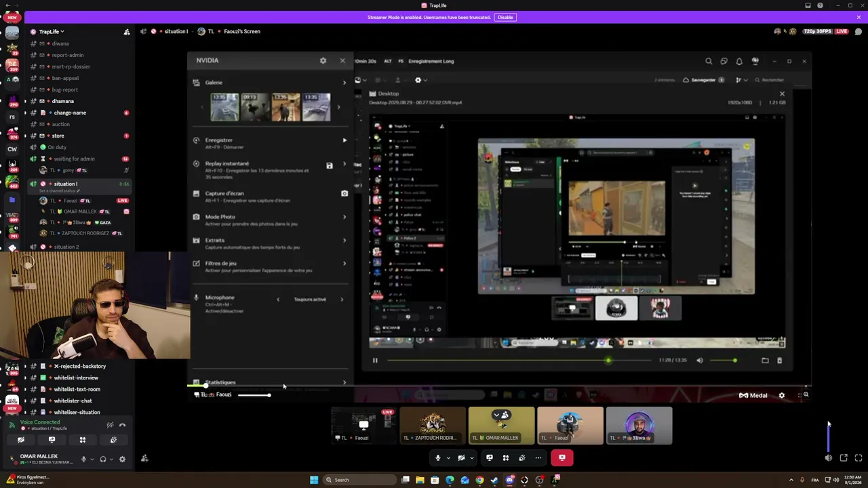
Task: Enter fullscreen stream view
Action: pyautogui.click(x=859, y=458)
